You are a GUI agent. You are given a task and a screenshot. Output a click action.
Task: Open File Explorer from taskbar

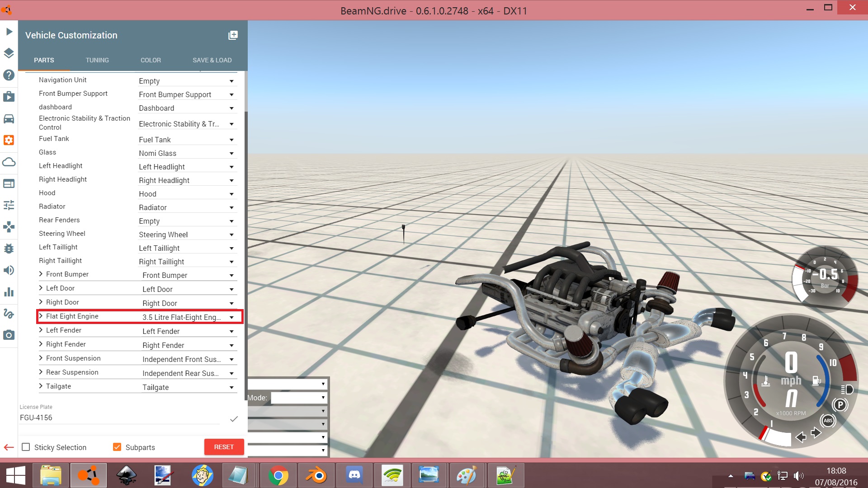pos(51,475)
